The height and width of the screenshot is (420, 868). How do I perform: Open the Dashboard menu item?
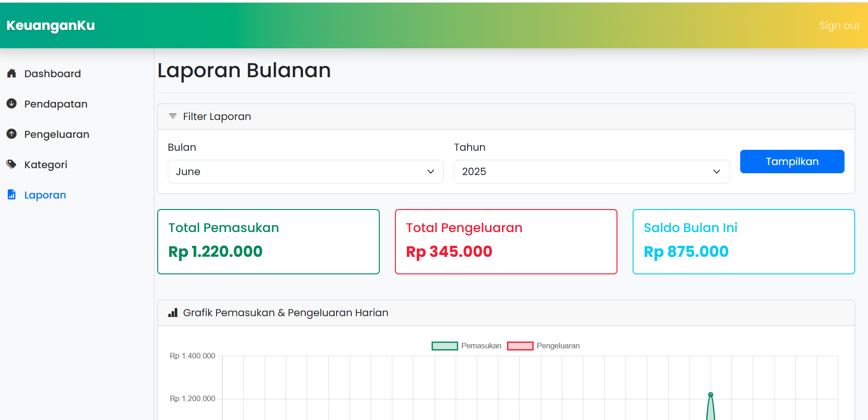coord(52,74)
